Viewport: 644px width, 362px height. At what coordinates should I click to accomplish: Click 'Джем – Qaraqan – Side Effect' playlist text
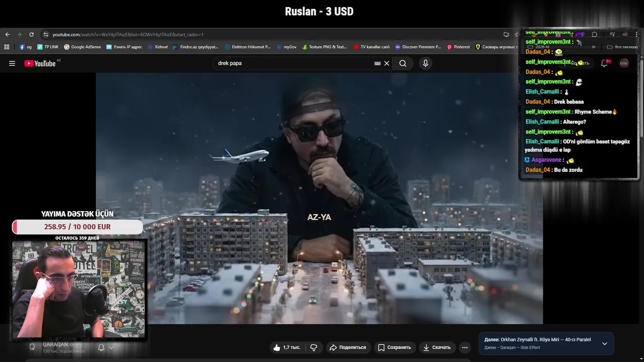(512, 347)
